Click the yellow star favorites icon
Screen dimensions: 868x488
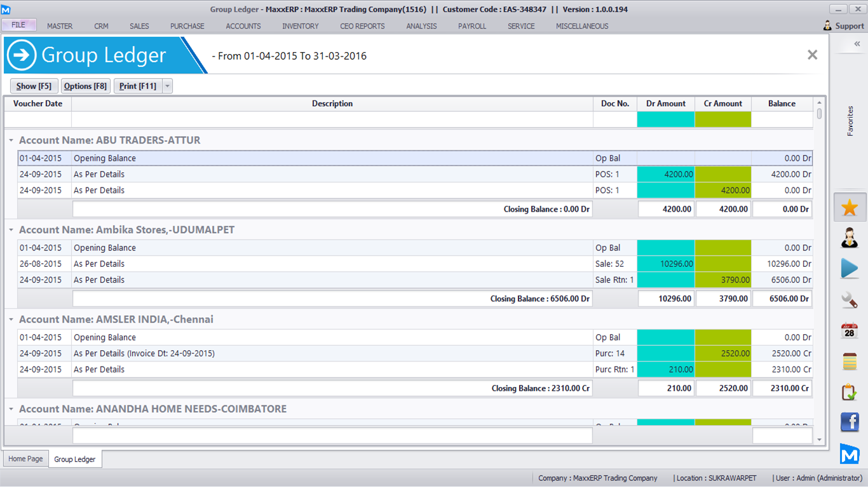pos(850,208)
